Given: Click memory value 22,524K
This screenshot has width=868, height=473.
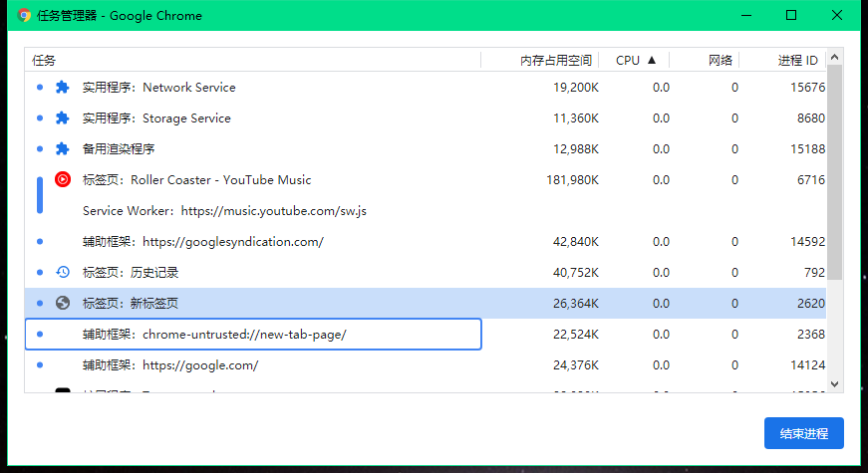Looking at the screenshot, I should (x=576, y=335).
